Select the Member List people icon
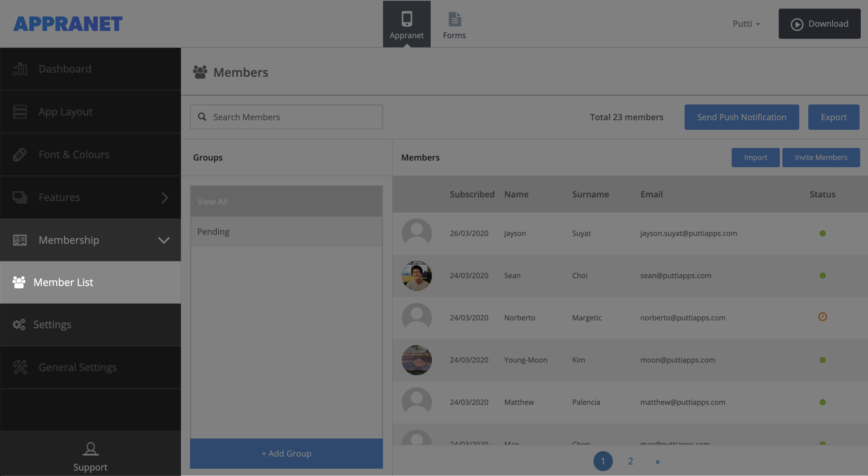This screenshot has height=476, width=868. 19,282
